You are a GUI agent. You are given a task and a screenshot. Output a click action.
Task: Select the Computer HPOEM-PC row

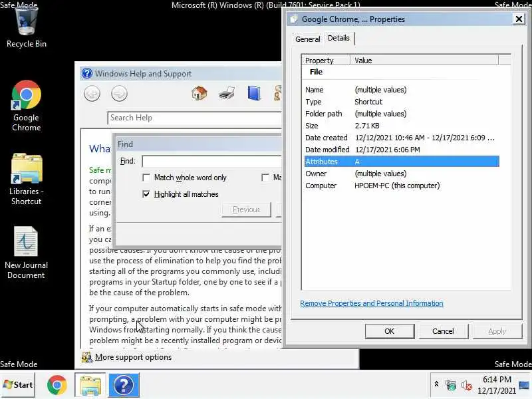click(x=402, y=186)
